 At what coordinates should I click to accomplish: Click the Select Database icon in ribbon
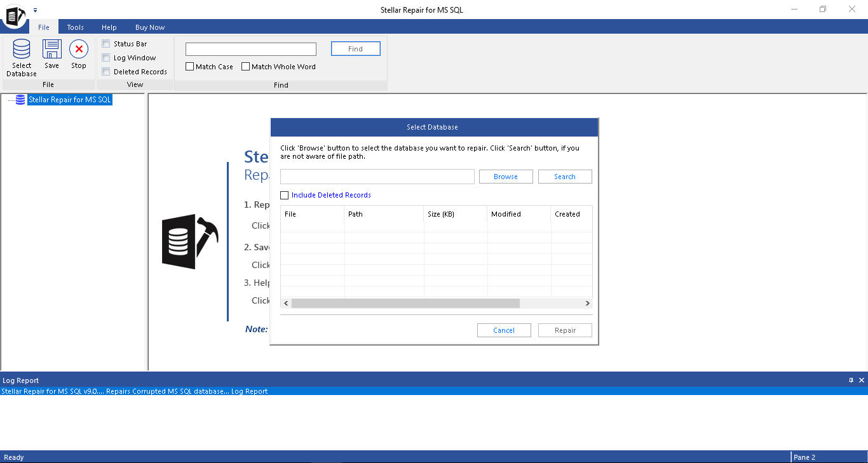point(22,50)
